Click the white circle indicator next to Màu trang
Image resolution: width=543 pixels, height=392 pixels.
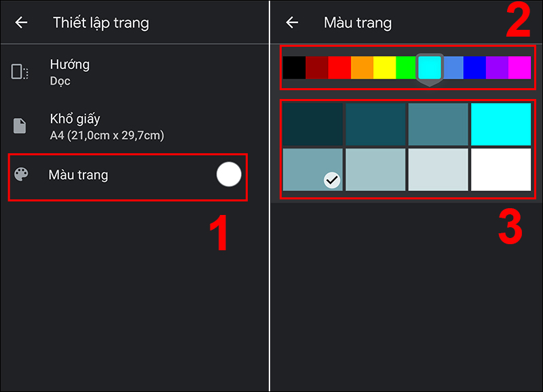(229, 175)
